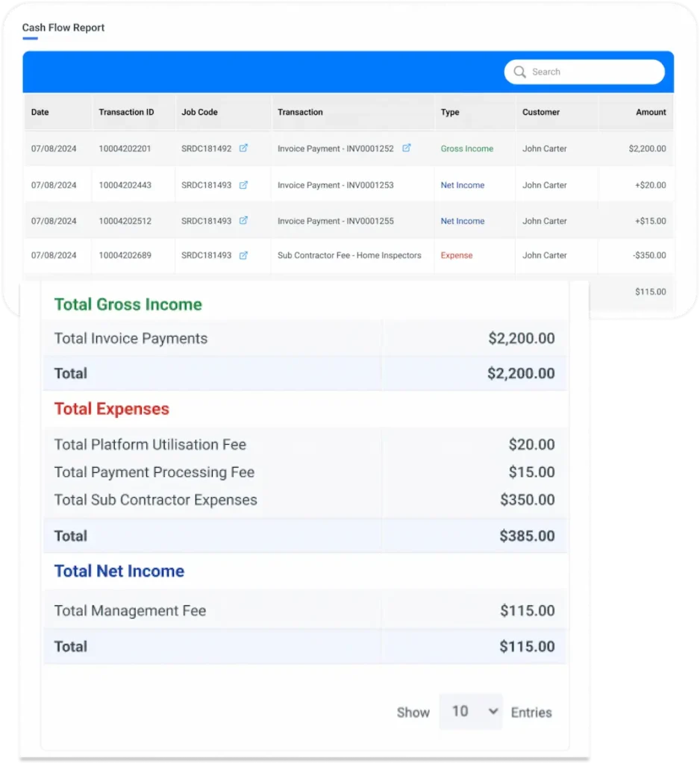Click the $2,200.00 amount in table row

pyautogui.click(x=647, y=148)
